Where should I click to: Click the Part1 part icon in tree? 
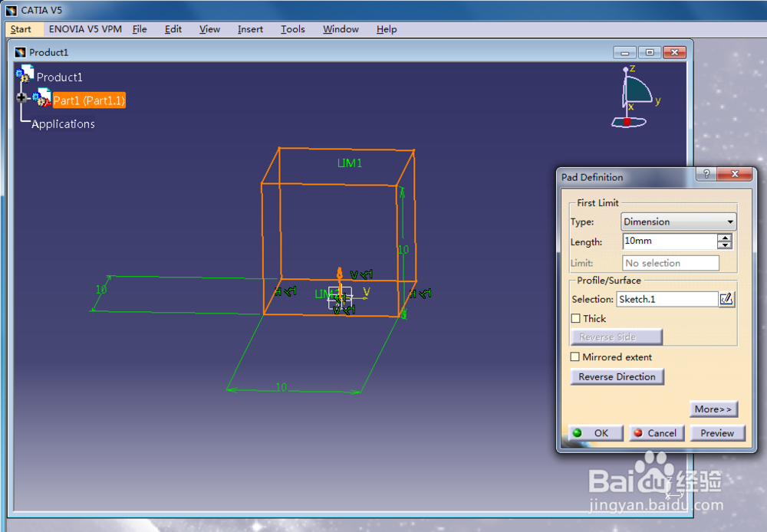pyautogui.click(x=42, y=97)
